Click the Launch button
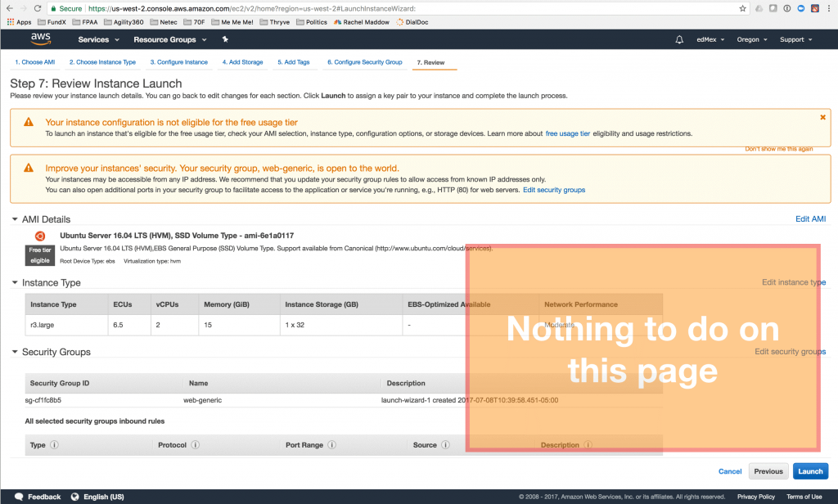The width and height of the screenshot is (838, 504). [x=810, y=471]
